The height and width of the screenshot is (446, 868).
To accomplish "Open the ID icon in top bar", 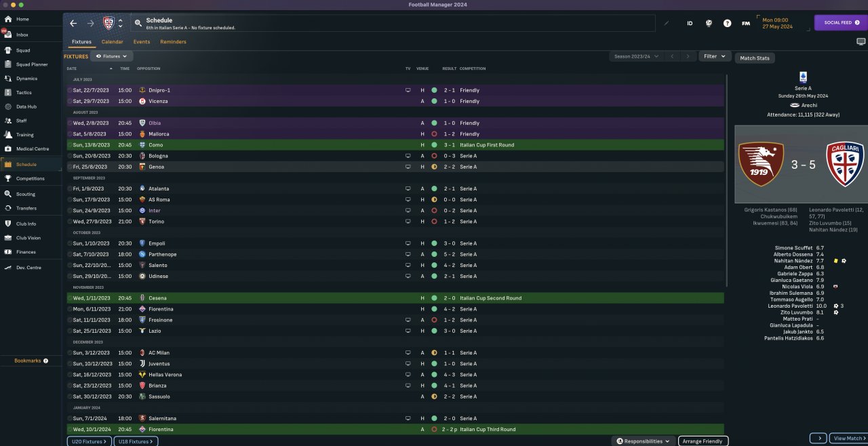I will click(690, 23).
